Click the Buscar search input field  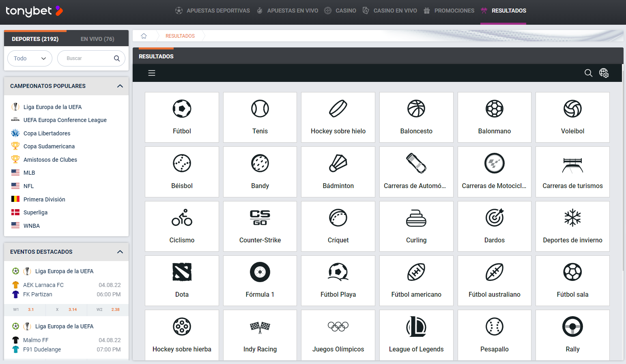coord(87,58)
